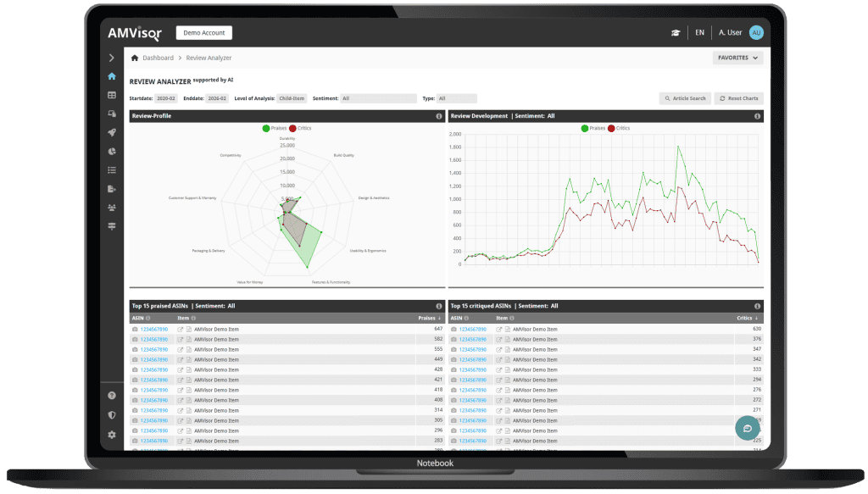Click the Article Search button

[685, 97]
